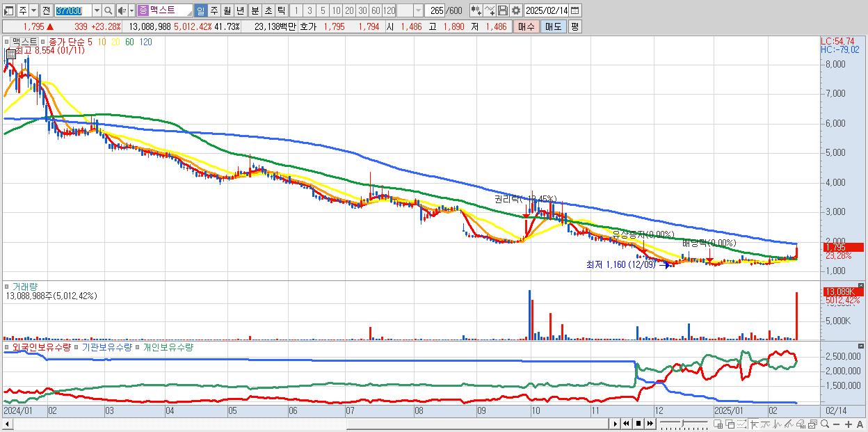Toggle 개인보유수량 series marker
868x432 pixels.
138,346
